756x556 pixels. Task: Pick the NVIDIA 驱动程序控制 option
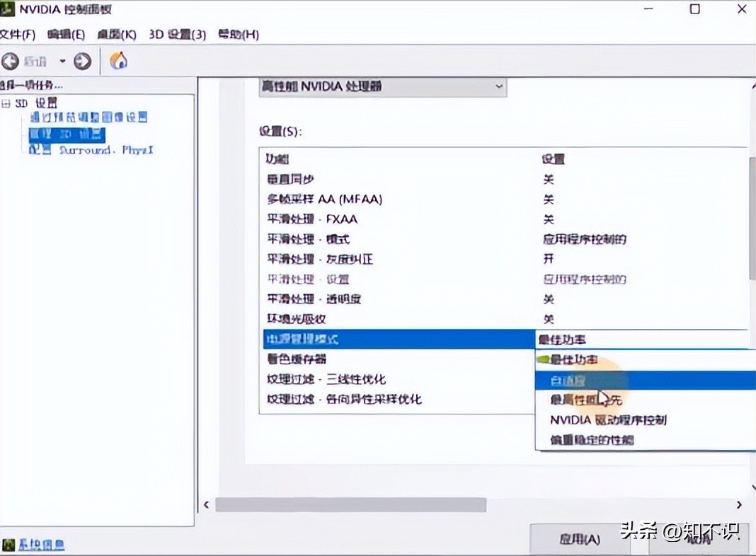pos(608,419)
